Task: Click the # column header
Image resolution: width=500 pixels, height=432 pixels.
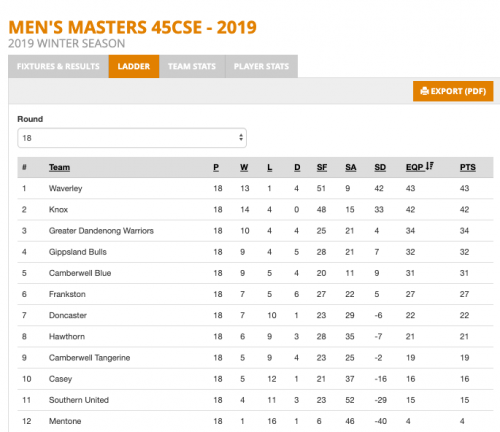Action: [24, 167]
